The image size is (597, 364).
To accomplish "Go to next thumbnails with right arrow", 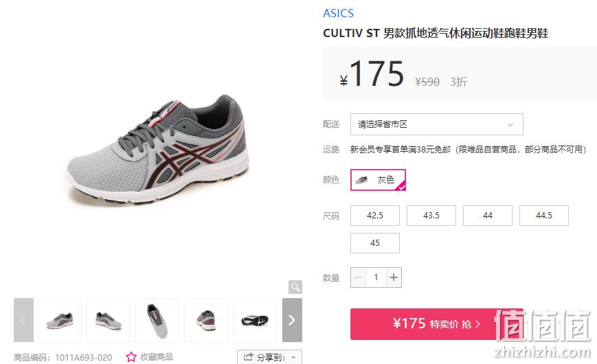I will pos(292,320).
